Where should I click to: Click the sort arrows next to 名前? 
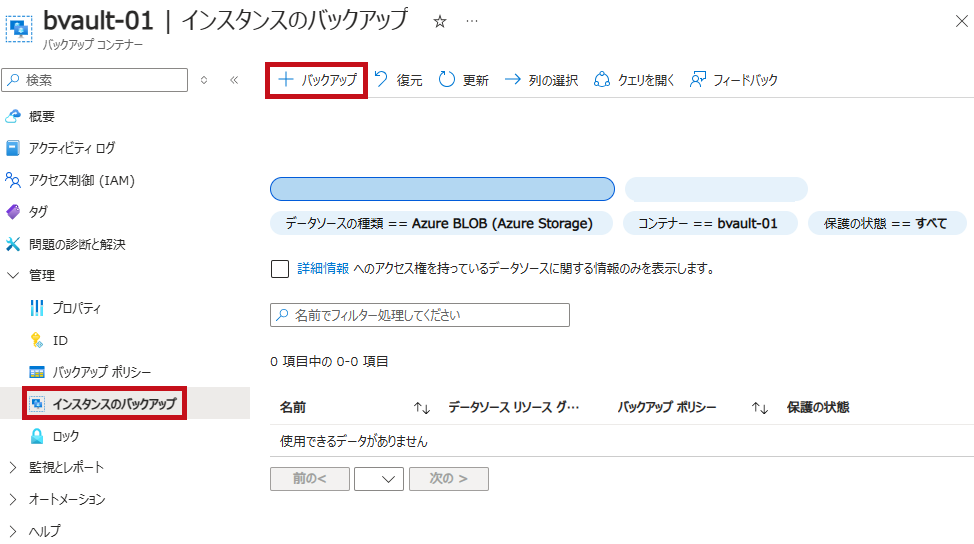click(x=422, y=408)
